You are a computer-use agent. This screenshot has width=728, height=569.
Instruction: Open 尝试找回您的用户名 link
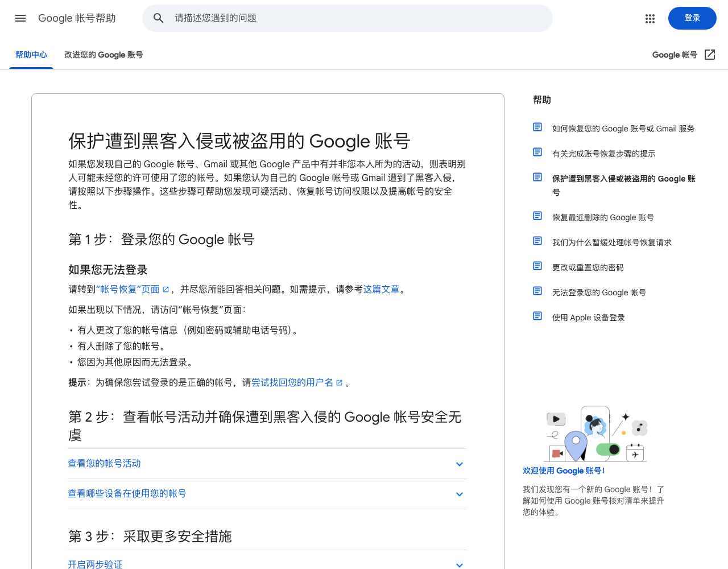coord(292,382)
